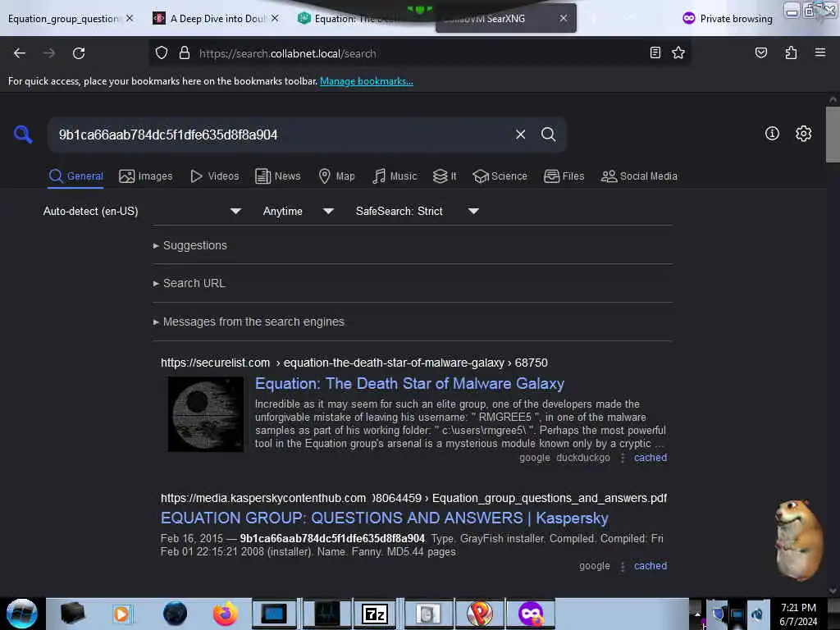The height and width of the screenshot is (630, 840).
Task: Click the browser address bar URL
Action: 288,53
